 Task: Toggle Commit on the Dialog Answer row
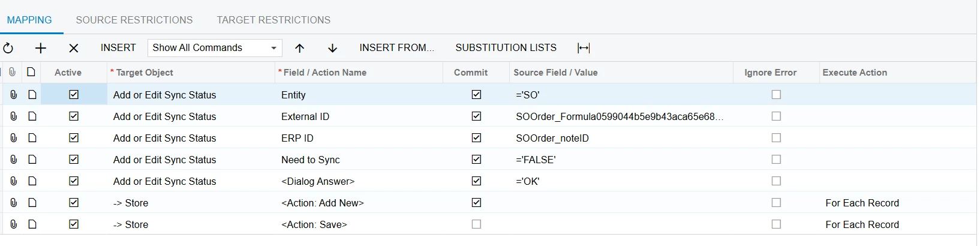pyautogui.click(x=476, y=181)
